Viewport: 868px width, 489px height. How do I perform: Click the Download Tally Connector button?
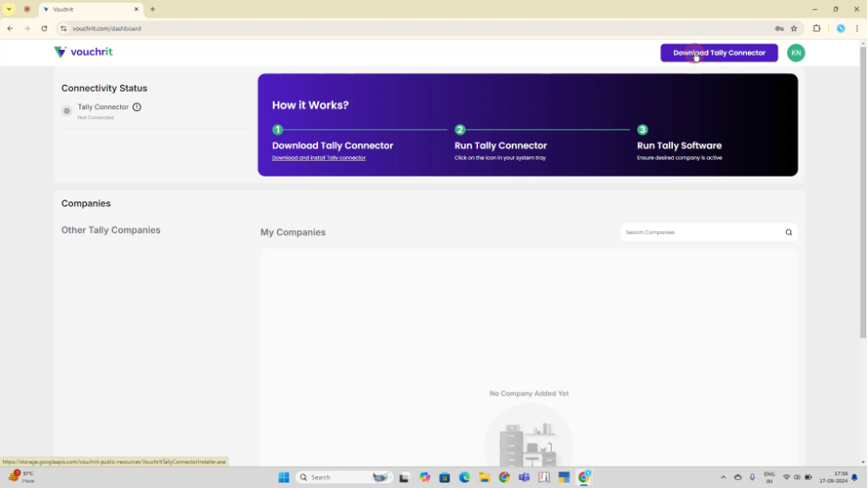coord(718,53)
